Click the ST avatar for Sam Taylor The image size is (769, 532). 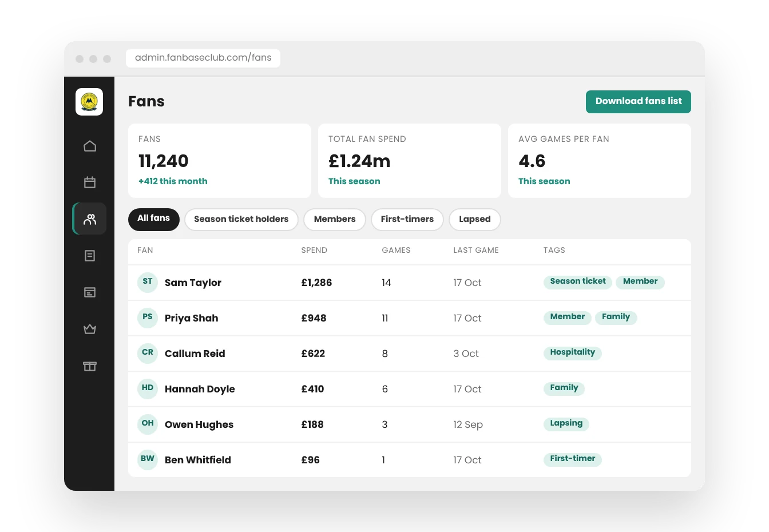tap(148, 282)
